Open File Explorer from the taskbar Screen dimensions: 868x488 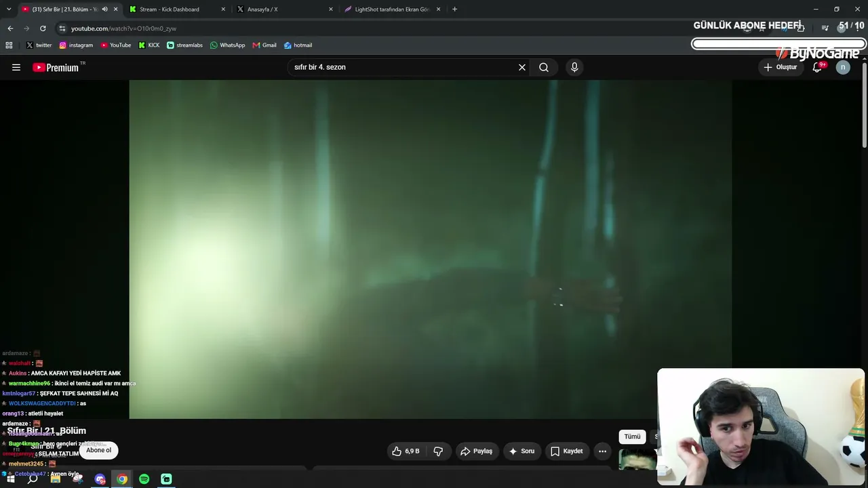[x=55, y=479]
